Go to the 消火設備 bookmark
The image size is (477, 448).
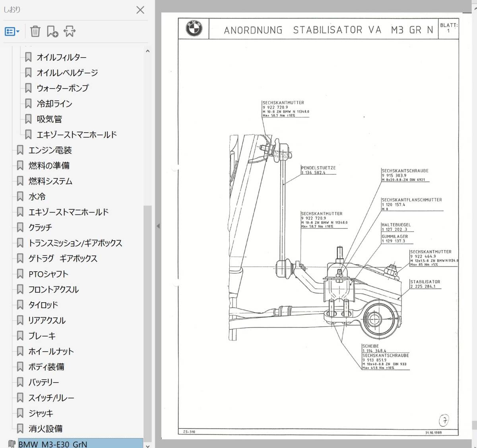[x=45, y=429]
